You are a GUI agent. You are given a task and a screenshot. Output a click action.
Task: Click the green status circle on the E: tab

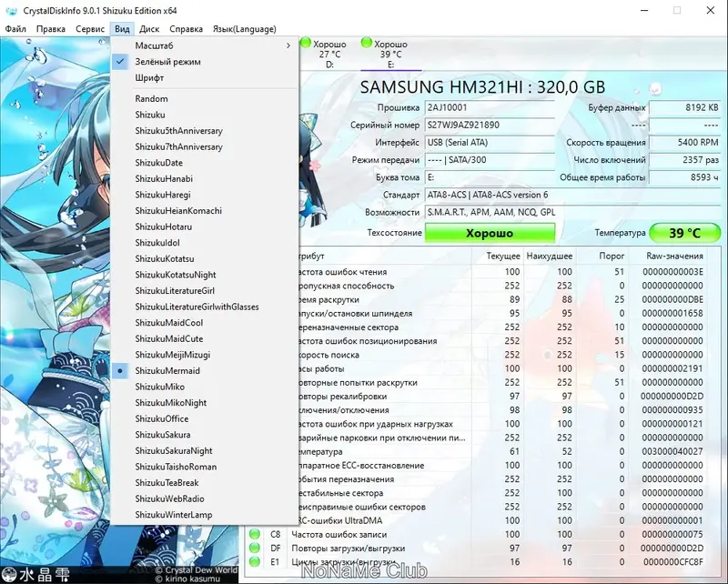pyautogui.click(x=368, y=44)
